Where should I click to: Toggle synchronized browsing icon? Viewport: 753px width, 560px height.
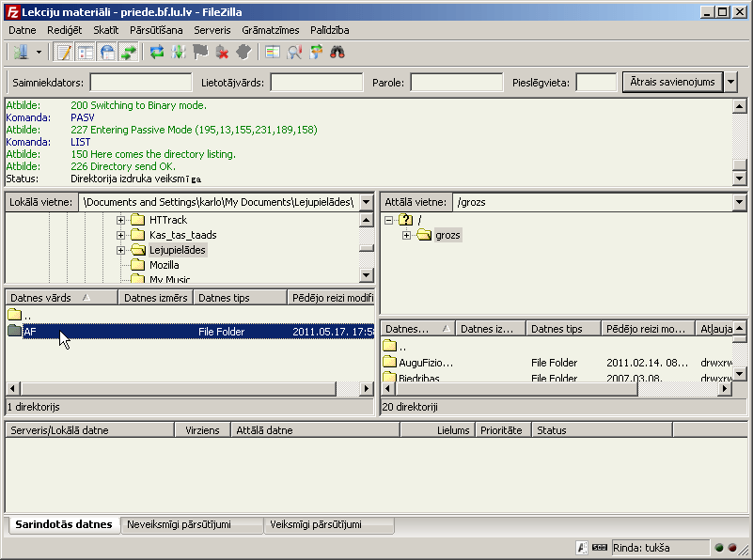[x=316, y=52]
